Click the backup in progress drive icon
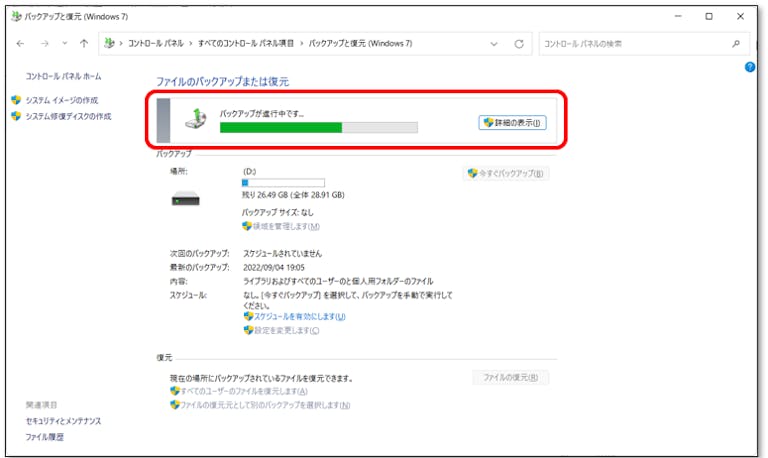Screen dimensions: 768x458 (x=196, y=119)
